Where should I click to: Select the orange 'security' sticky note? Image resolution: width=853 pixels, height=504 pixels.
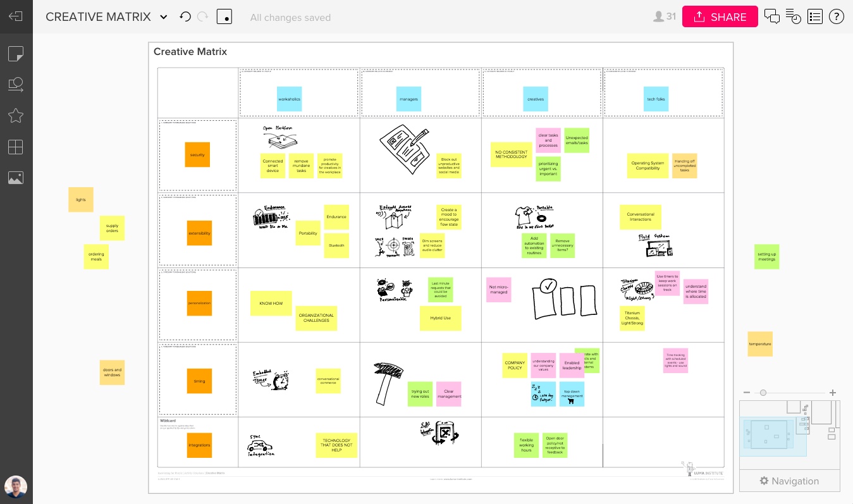point(197,154)
